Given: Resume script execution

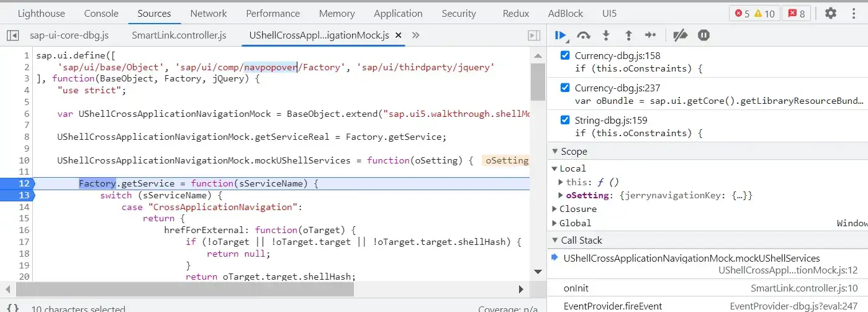Looking at the screenshot, I should [x=561, y=35].
